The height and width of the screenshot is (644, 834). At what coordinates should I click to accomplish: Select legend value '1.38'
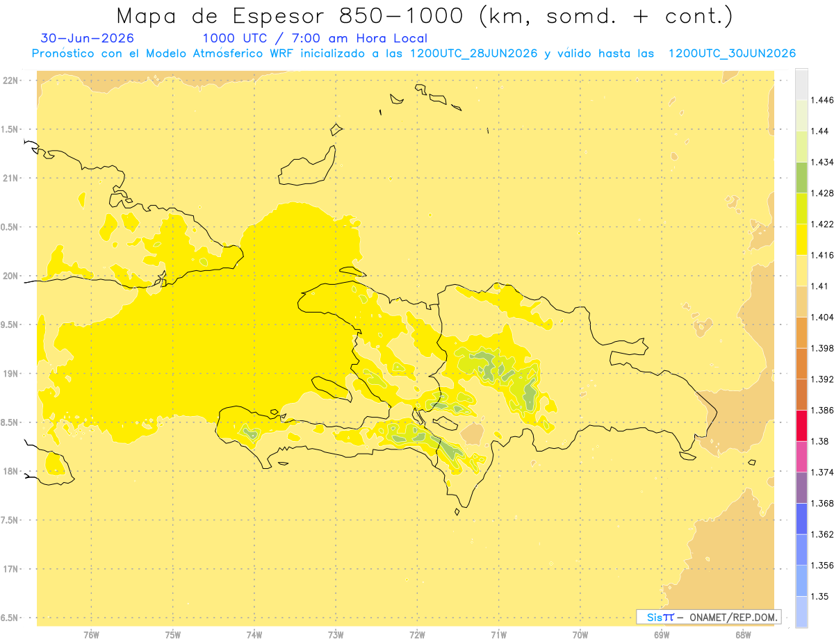pyautogui.click(x=821, y=441)
